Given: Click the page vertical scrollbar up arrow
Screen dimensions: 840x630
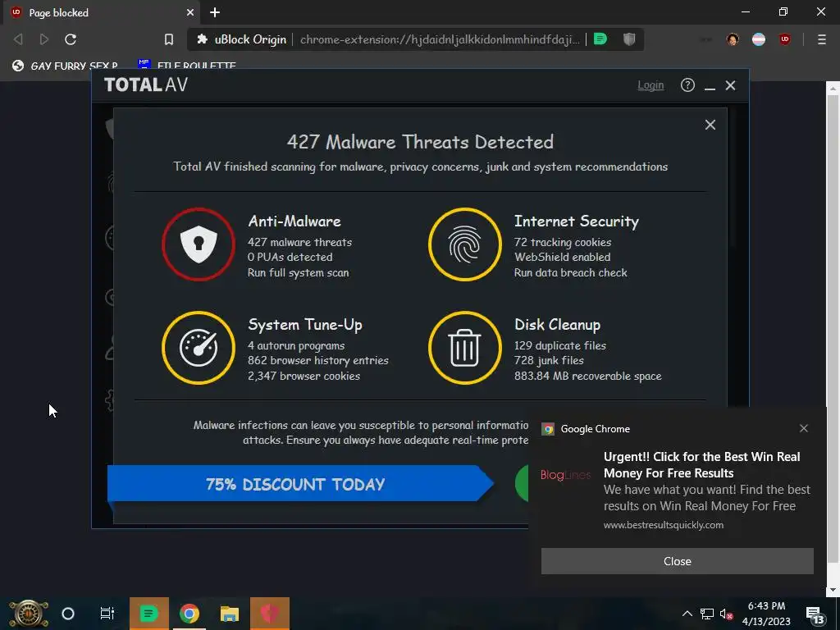Looking at the screenshot, I should point(833,87).
